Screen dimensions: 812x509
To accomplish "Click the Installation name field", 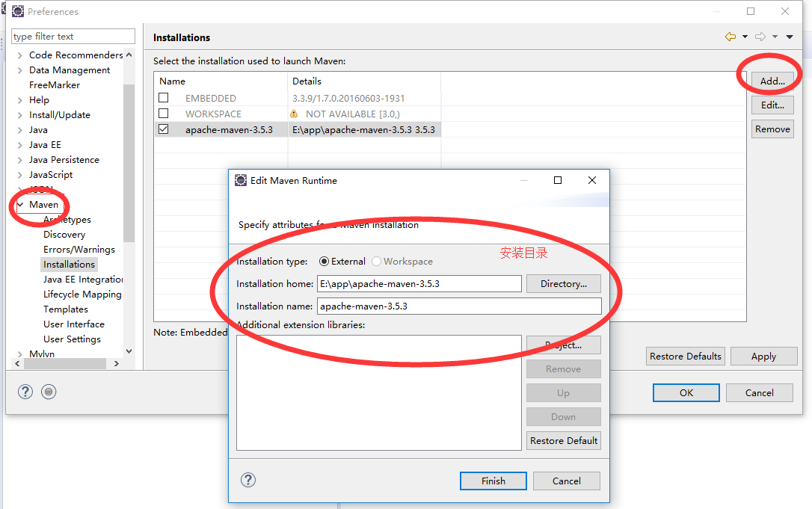I will (459, 306).
